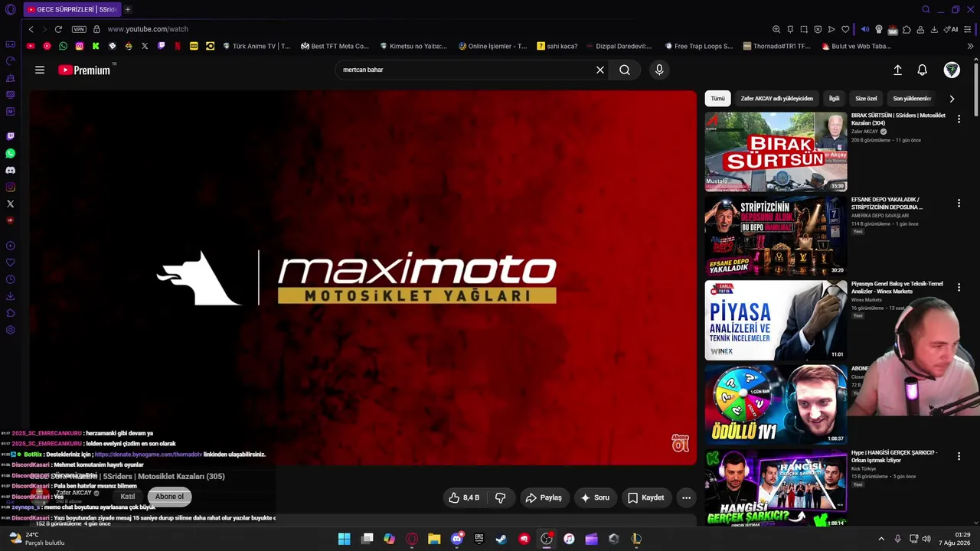Clear the search query with the X
The height and width of the screenshot is (551, 980).
pyautogui.click(x=600, y=70)
